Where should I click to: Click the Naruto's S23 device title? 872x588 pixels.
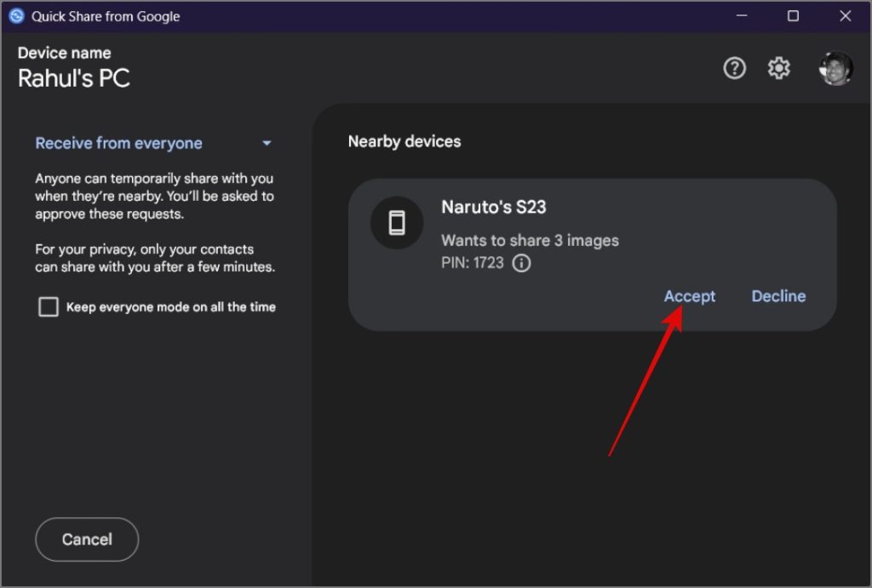tap(494, 208)
